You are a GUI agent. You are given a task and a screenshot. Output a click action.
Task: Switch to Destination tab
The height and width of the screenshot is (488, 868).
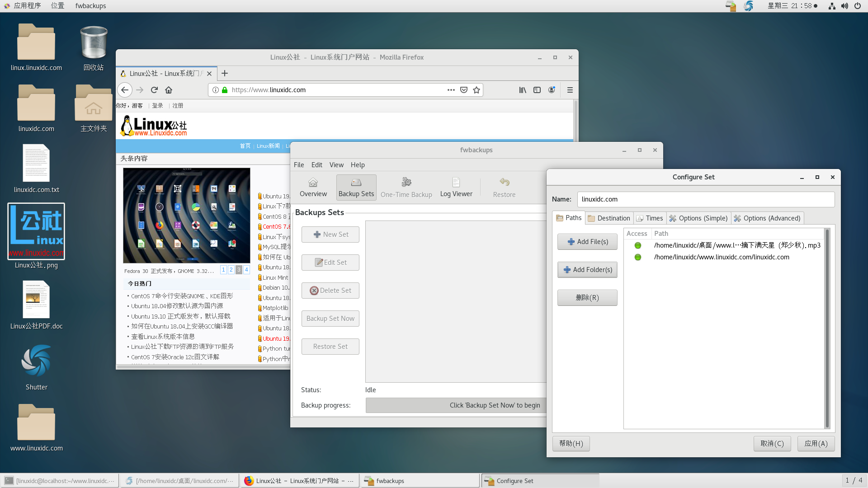(609, 218)
